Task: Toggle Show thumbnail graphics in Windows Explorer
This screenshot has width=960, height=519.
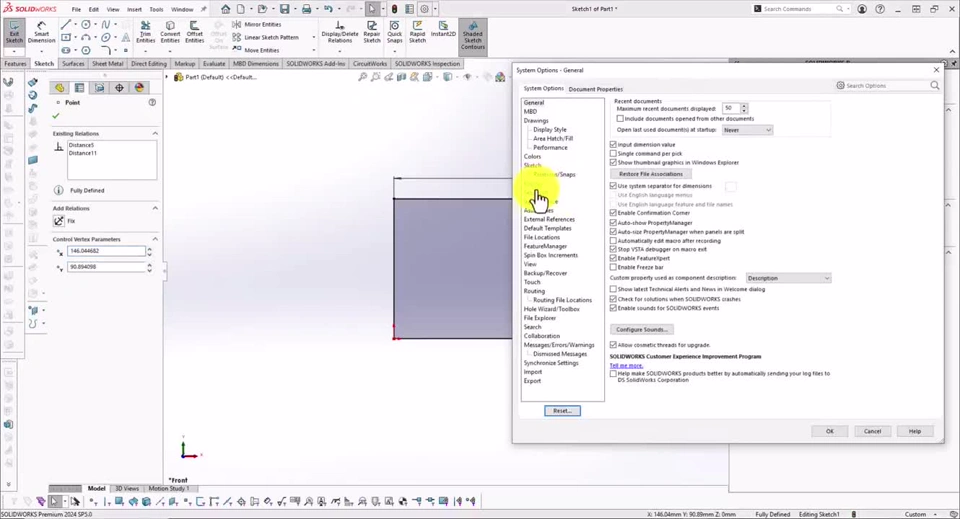Action: click(x=613, y=163)
